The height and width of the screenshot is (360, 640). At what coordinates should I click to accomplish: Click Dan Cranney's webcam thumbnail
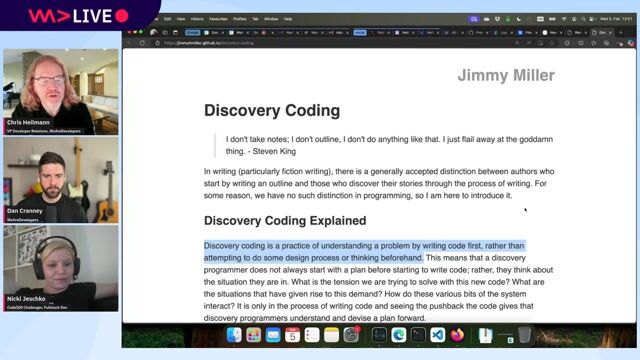click(x=61, y=180)
